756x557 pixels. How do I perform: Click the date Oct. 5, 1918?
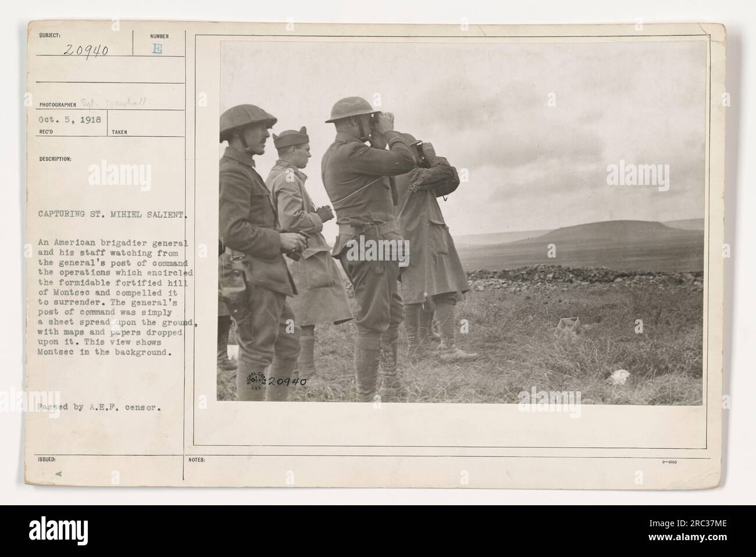(70, 120)
